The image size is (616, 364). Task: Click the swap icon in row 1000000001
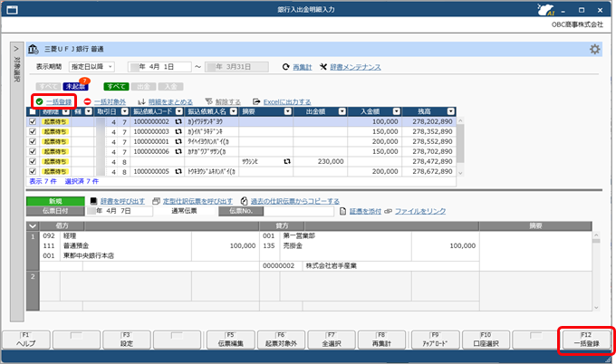tap(178, 141)
